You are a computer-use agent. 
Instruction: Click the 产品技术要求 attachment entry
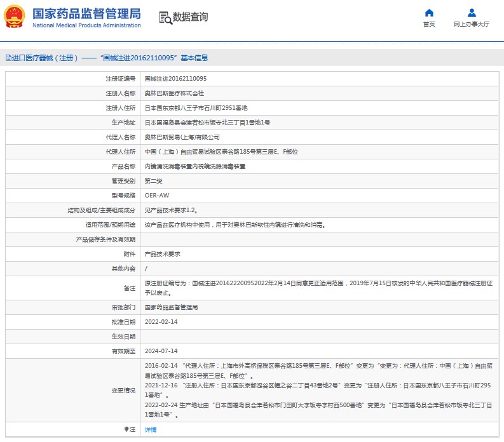click(163, 253)
